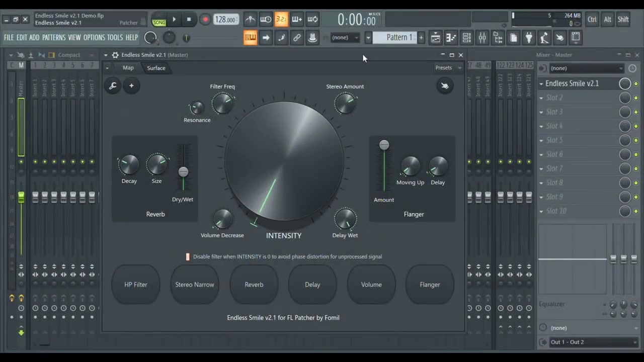Click the Flanger button
Viewport: 644px width, 362px height.
click(430, 285)
